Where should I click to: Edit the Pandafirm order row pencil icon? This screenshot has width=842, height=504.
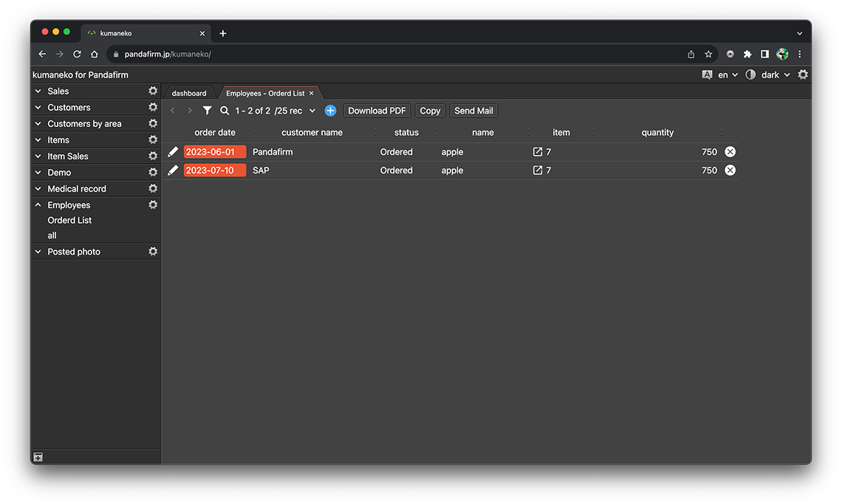coord(173,152)
